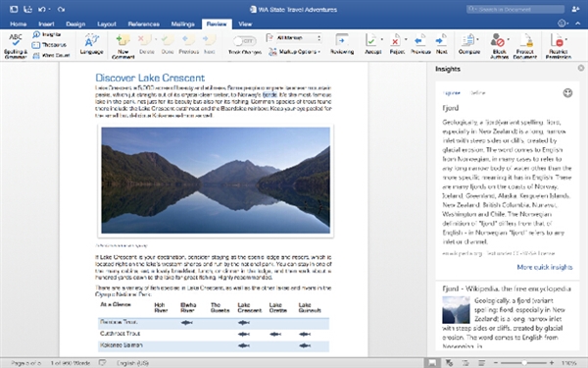Viewport: 588px width, 368px height.
Task: Redo the last action
Action: pos(61,9)
